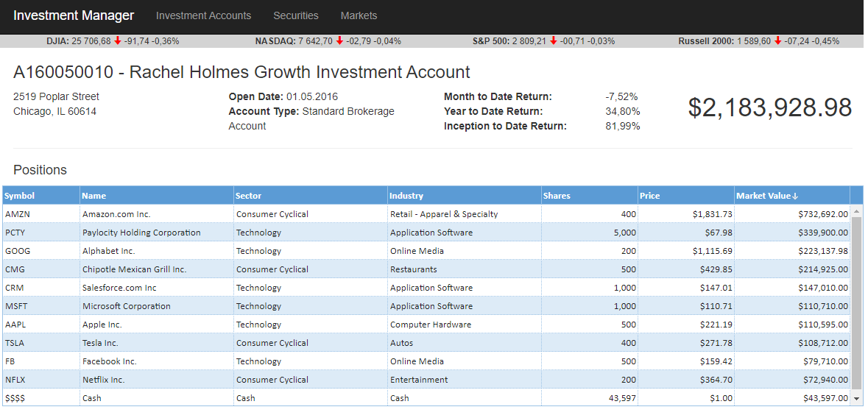Click the Retail - Apparel & Specialty cell
868x418 pixels.
[465, 213]
